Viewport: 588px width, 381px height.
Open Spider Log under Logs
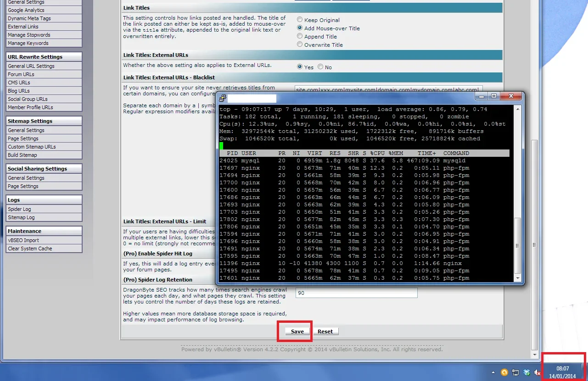(x=19, y=209)
